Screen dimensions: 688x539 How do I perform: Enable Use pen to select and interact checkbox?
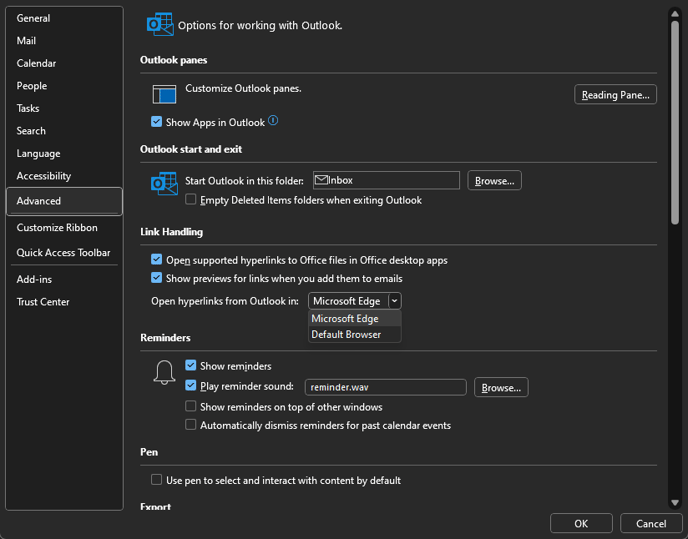click(156, 479)
